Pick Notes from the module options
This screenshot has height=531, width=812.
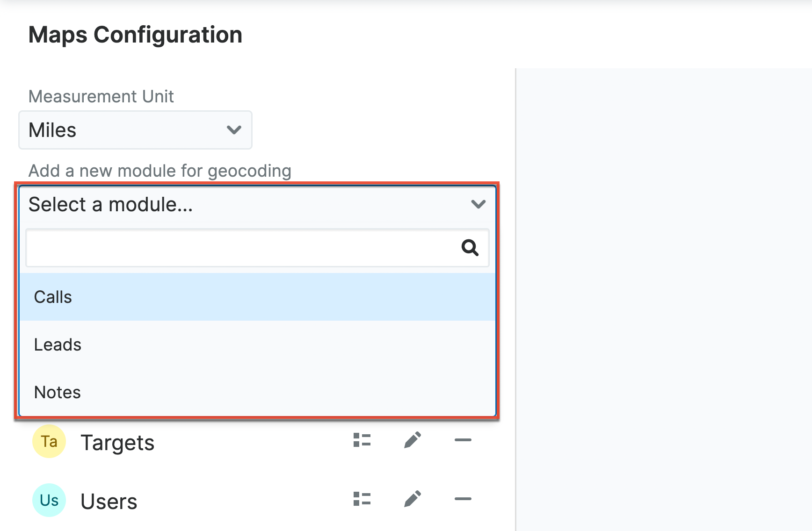pyautogui.click(x=58, y=392)
